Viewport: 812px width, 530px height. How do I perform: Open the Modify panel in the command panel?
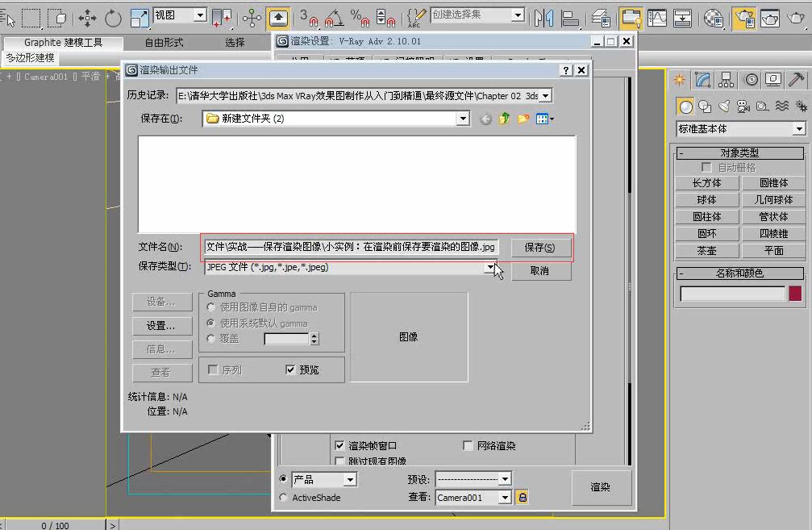click(702, 77)
